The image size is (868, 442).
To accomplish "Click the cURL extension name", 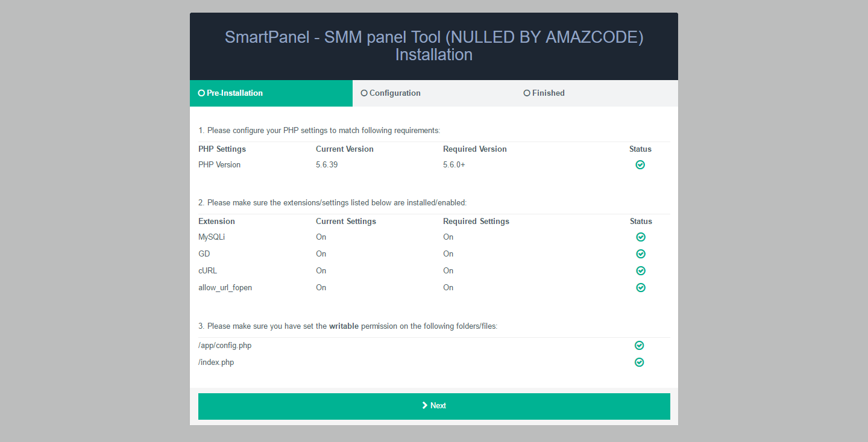I will (x=207, y=271).
